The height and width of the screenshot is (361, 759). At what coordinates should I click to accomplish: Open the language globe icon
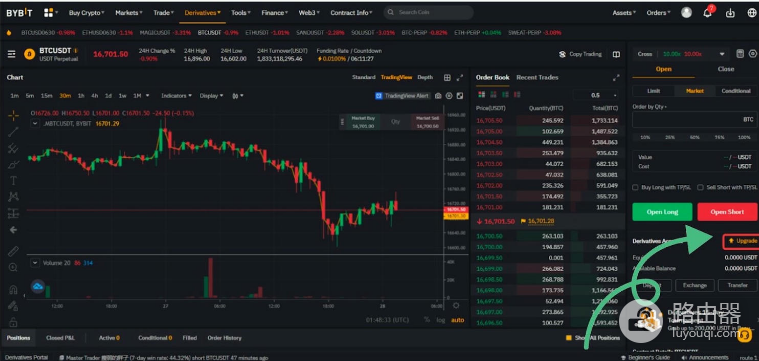click(x=752, y=13)
